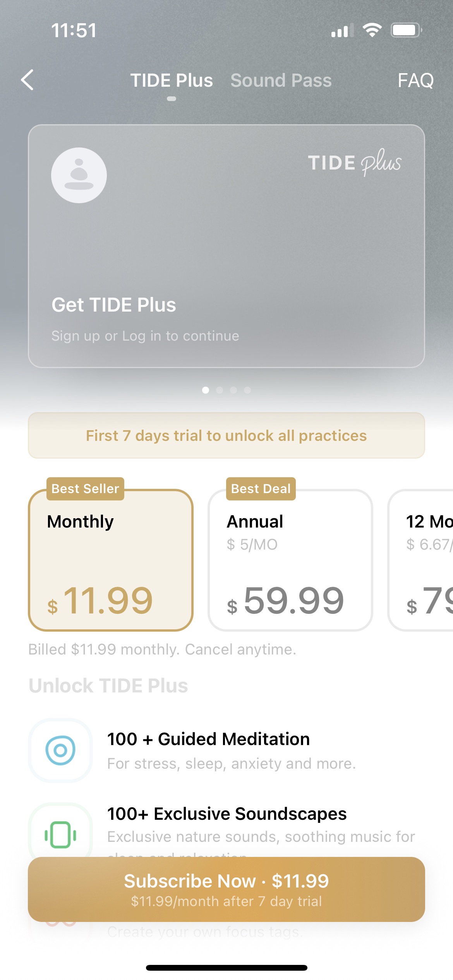The height and width of the screenshot is (980, 453).
Task: Open the FAQ page
Action: click(416, 81)
